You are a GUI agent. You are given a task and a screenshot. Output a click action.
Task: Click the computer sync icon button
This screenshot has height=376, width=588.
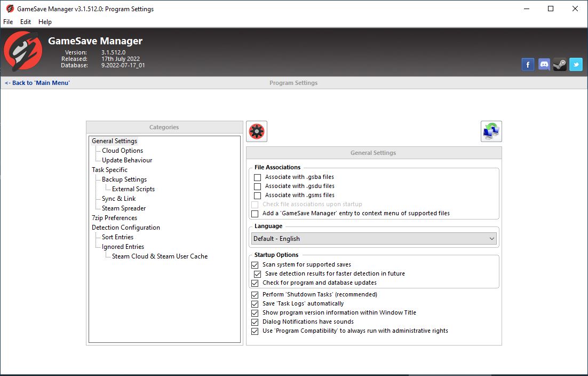tap(491, 131)
